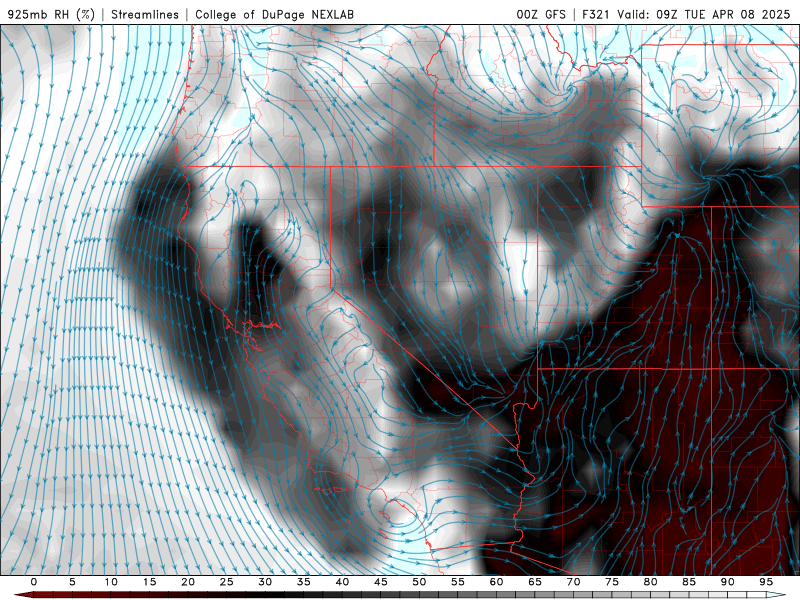800x600 pixels.
Task: Click the colorbar label '90'
Action: 728,582
